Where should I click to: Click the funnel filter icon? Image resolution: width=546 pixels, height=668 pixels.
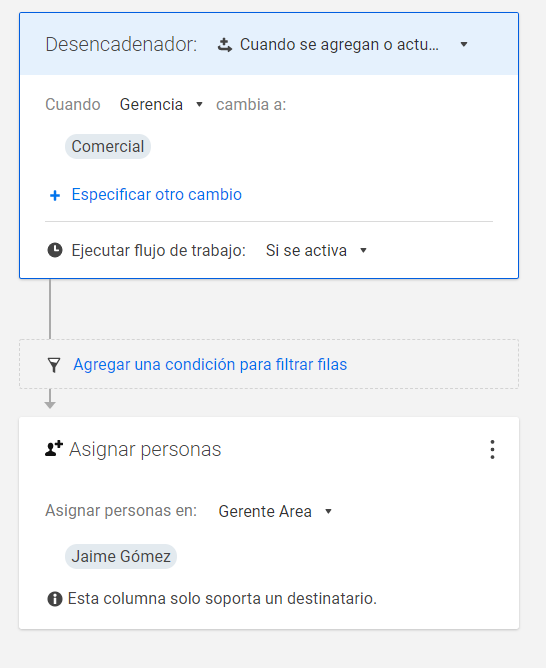point(54,365)
